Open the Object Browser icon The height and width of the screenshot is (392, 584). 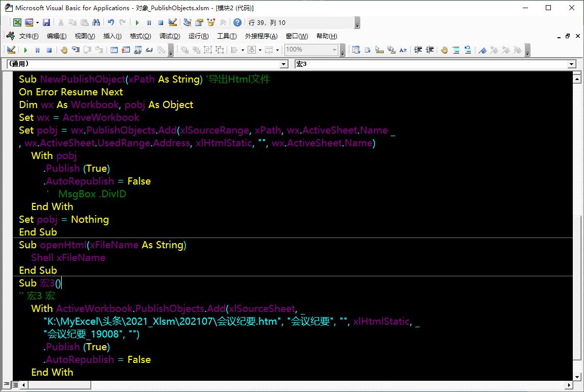pos(210,22)
